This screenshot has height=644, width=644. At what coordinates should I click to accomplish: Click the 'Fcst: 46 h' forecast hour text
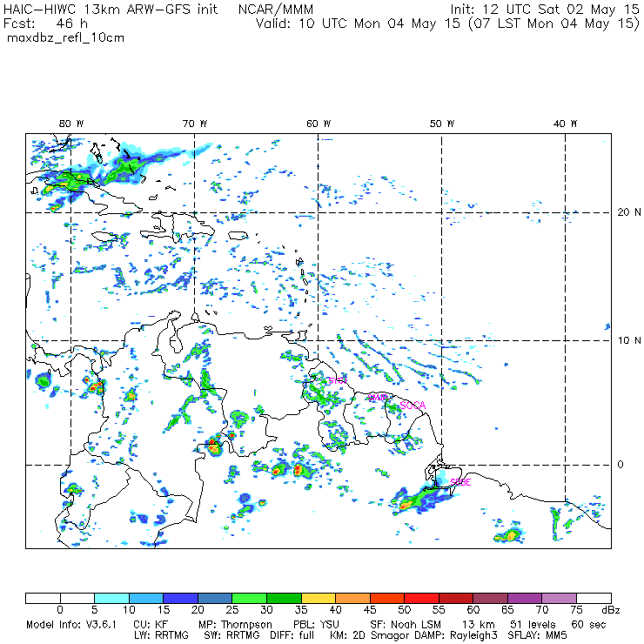point(45,23)
